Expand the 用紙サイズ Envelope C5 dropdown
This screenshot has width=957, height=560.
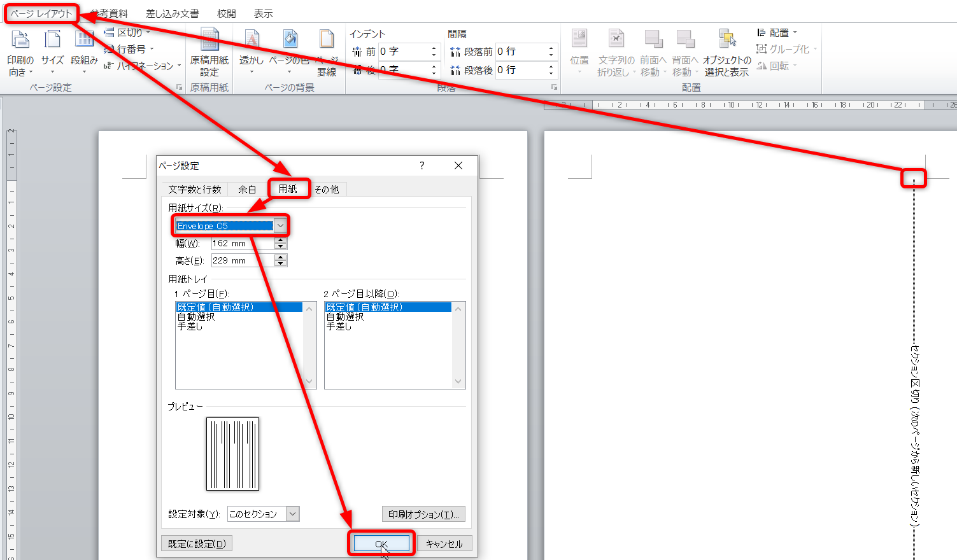280,226
